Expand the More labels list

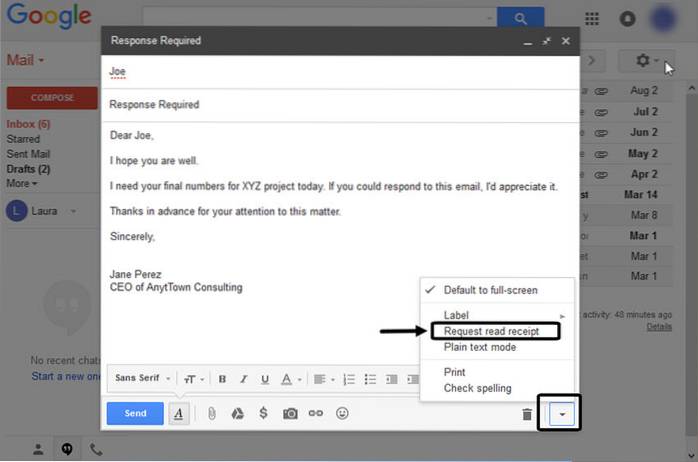(x=21, y=183)
